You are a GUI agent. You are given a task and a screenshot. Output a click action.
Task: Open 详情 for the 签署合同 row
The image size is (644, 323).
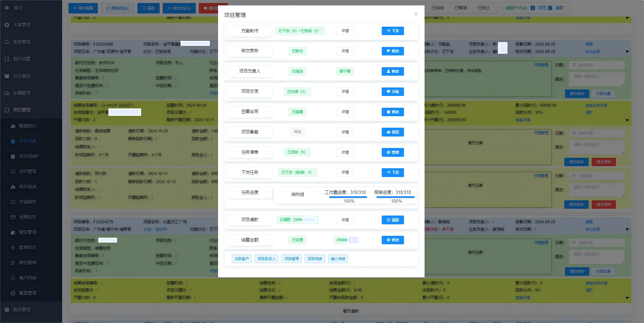(345, 112)
